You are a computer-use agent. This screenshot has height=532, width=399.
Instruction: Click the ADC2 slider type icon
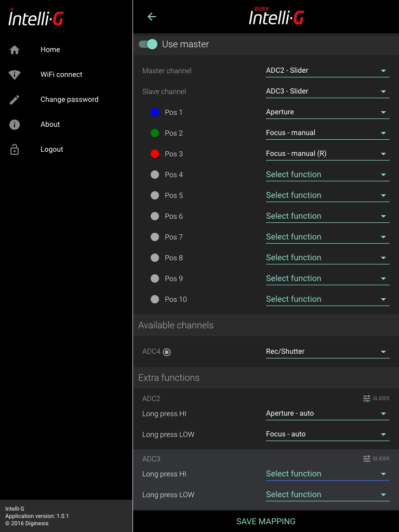point(367,398)
